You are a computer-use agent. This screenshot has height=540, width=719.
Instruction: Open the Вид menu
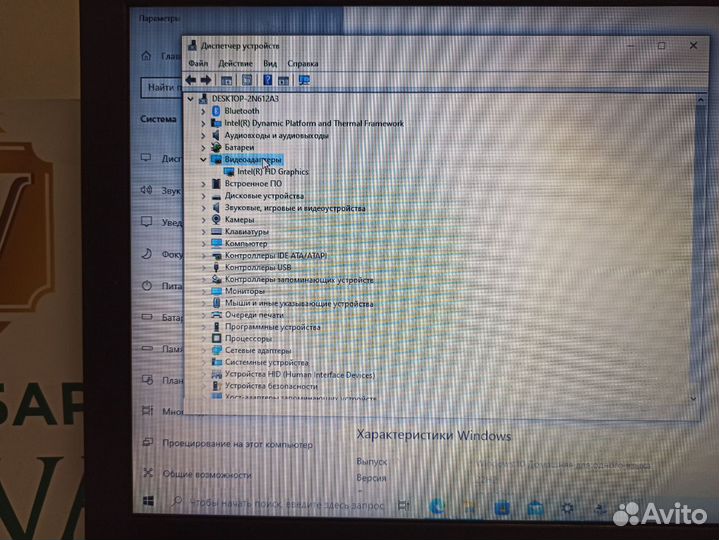[270, 63]
